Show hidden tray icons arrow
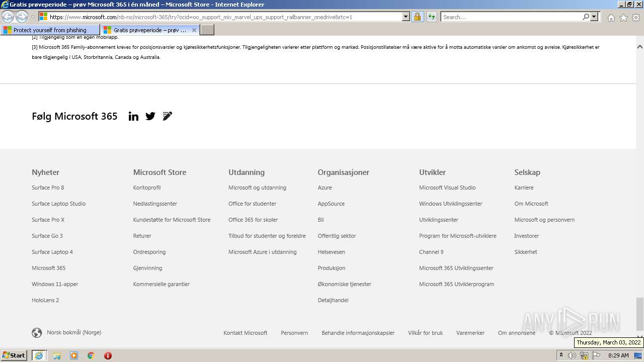 (x=561, y=355)
